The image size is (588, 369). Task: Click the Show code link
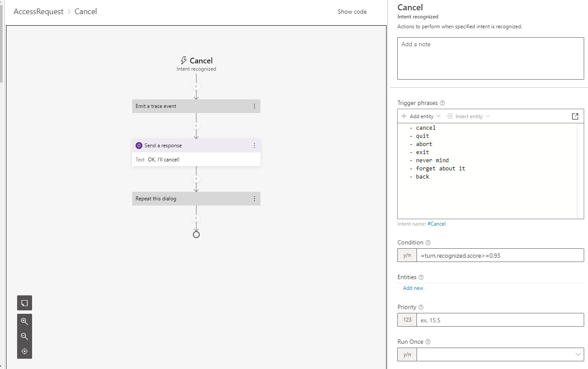[352, 12]
